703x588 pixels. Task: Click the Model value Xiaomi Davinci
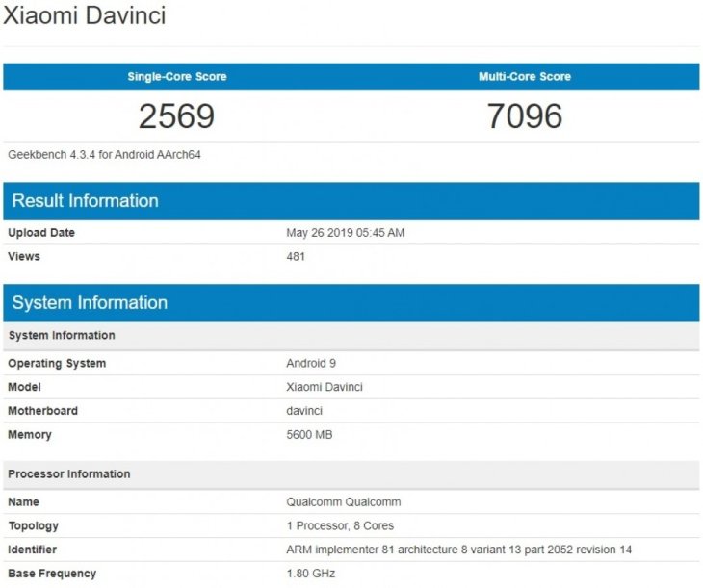pos(325,388)
